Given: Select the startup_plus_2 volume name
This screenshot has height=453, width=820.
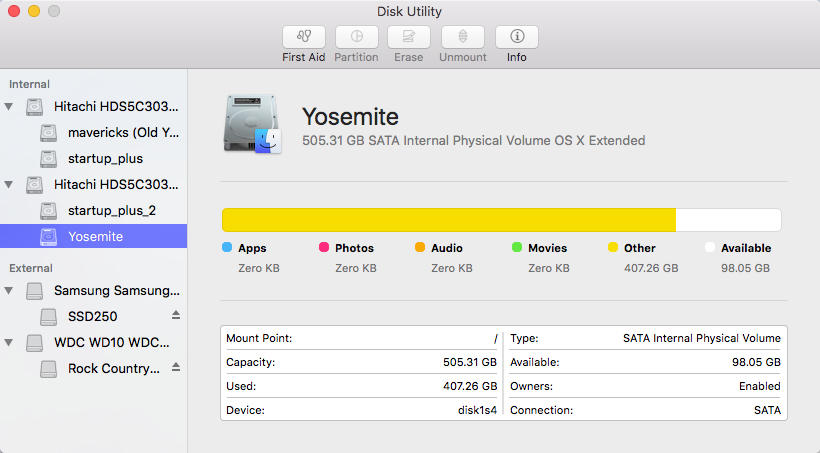Looking at the screenshot, I should click(112, 211).
